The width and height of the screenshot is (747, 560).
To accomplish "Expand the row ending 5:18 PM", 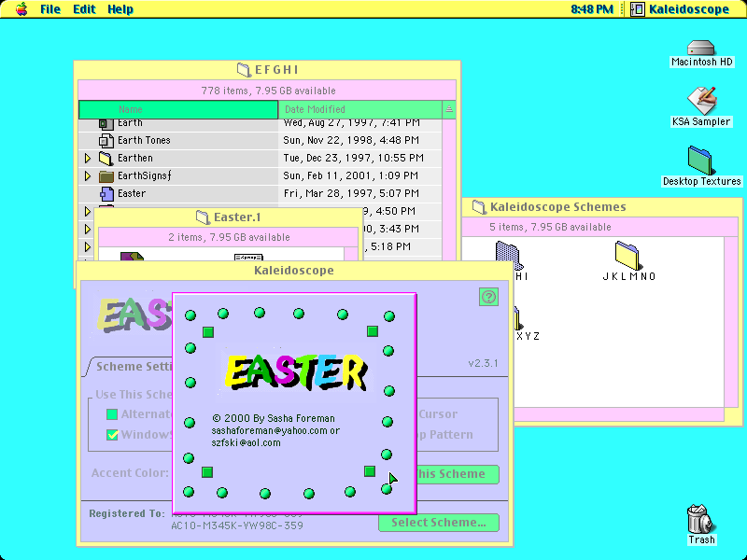I will (x=87, y=246).
